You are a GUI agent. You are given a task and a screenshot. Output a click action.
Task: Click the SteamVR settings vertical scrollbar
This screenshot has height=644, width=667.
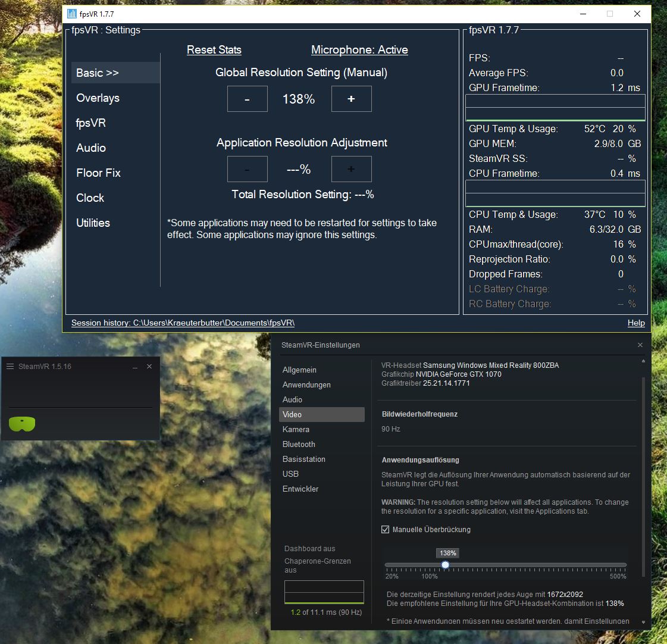[x=643, y=477]
